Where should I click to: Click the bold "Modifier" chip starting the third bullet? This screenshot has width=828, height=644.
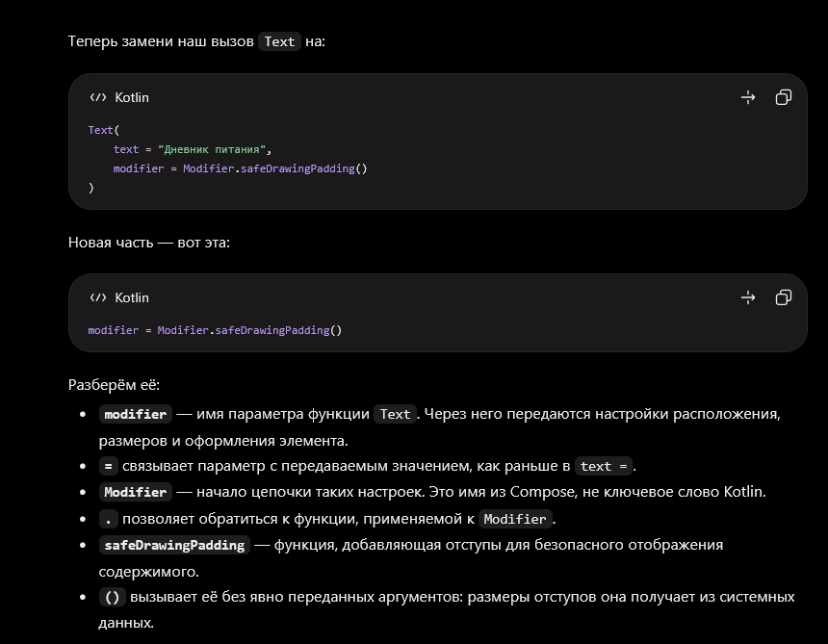tap(136, 493)
